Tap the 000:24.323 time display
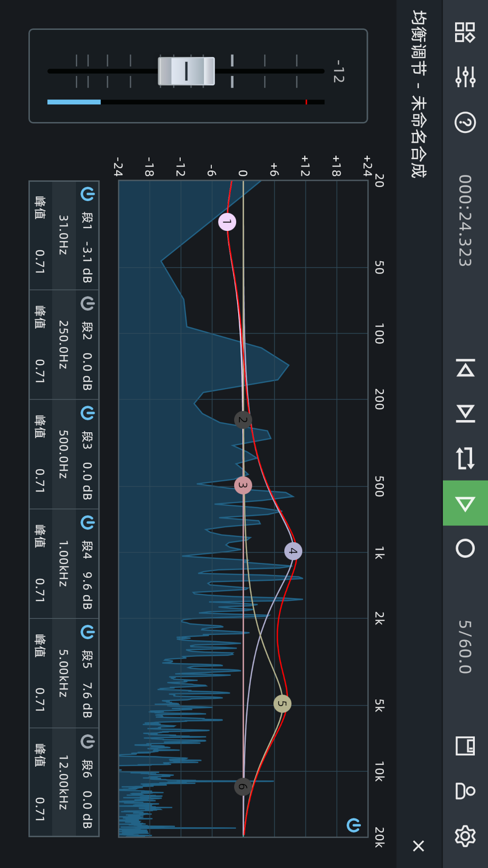This screenshot has height=868, width=488. pyautogui.click(x=465, y=221)
